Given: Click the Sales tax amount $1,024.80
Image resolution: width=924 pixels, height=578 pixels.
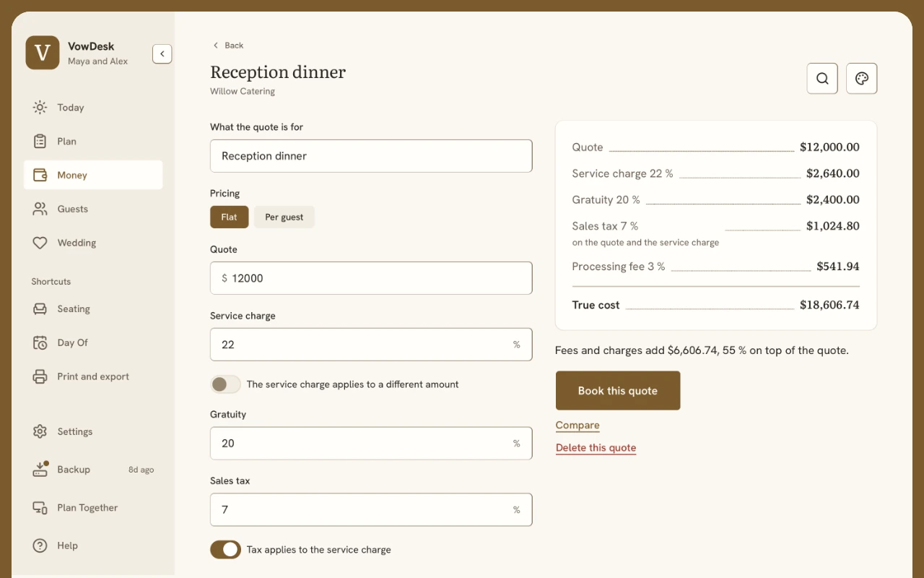Looking at the screenshot, I should (833, 226).
